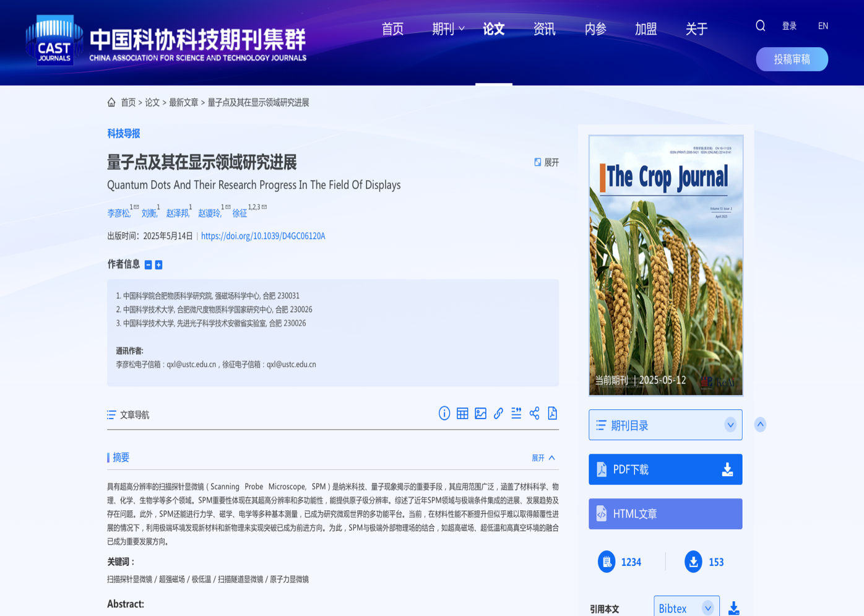864x616 pixels.
Task: Click author 赵谩玲
Action: 209,214
